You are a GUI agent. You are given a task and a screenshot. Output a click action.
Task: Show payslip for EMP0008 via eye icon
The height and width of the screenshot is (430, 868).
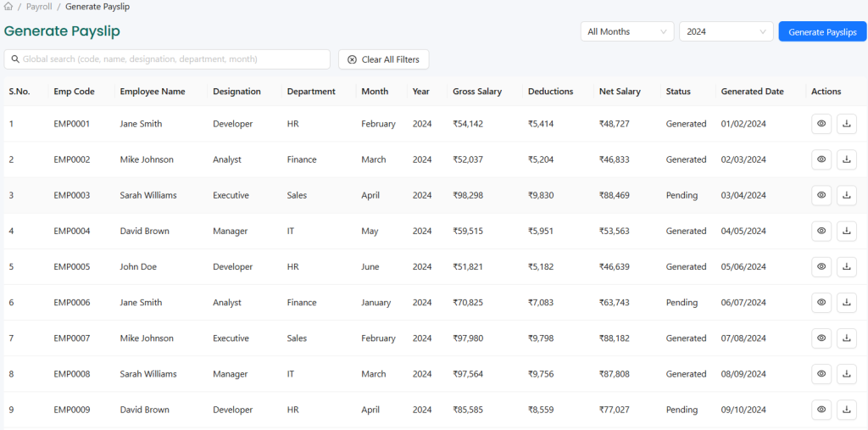821,374
